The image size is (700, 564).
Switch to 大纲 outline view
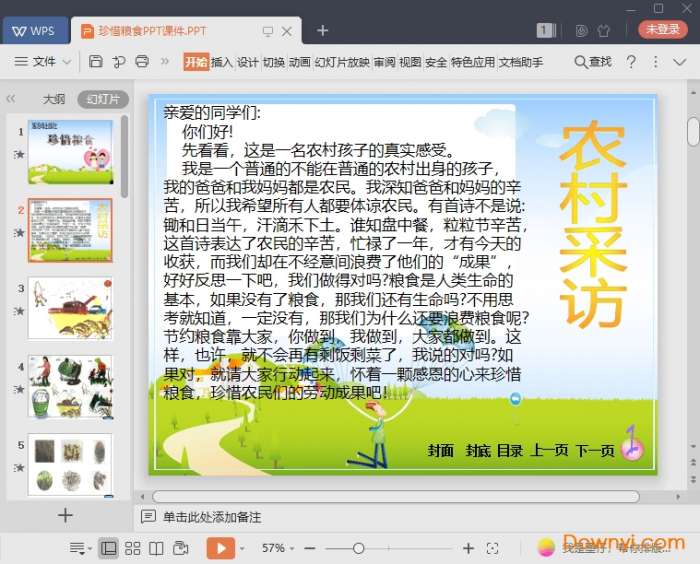pyautogui.click(x=54, y=99)
